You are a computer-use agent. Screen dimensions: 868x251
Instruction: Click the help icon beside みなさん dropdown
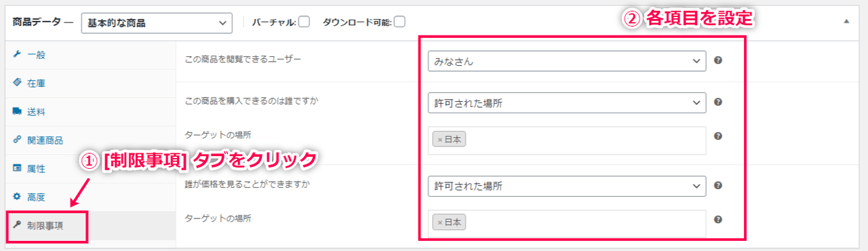[x=718, y=60]
